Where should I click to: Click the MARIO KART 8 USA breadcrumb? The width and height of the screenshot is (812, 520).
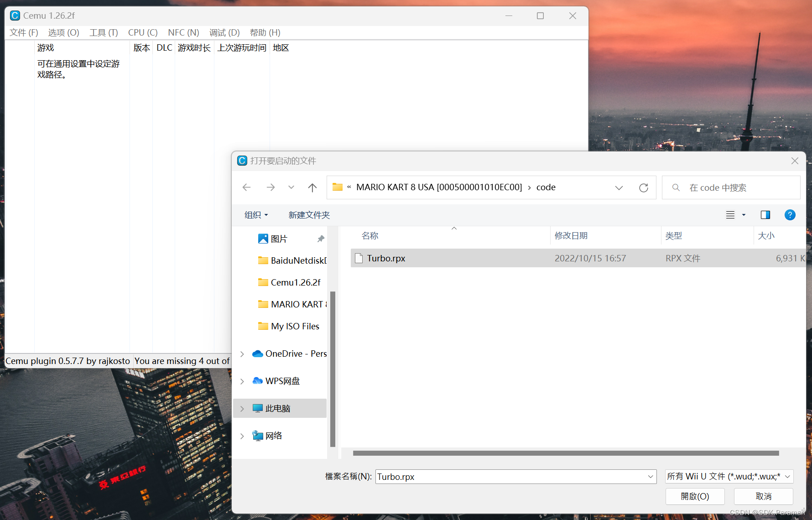click(x=439, y=187)
